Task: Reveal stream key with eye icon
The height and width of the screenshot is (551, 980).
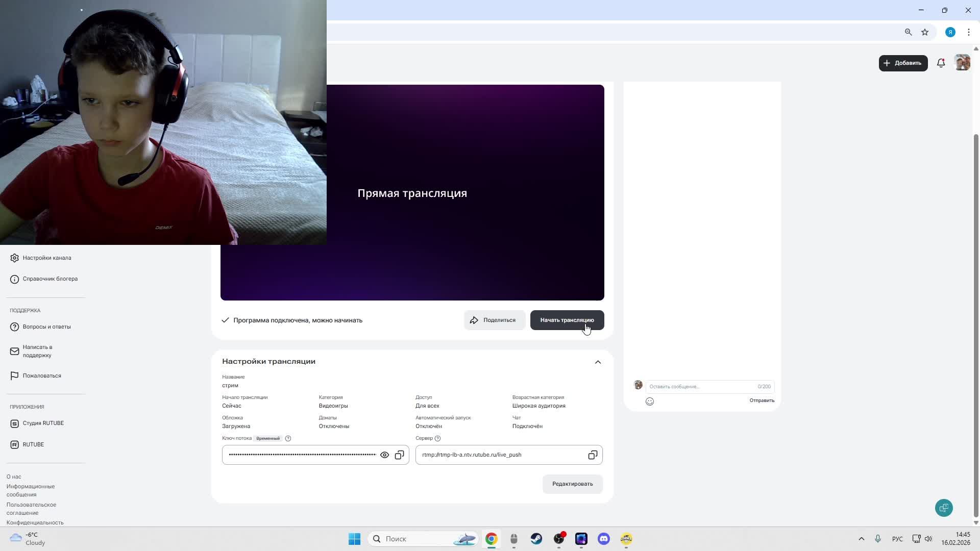Action: (384, 455)
